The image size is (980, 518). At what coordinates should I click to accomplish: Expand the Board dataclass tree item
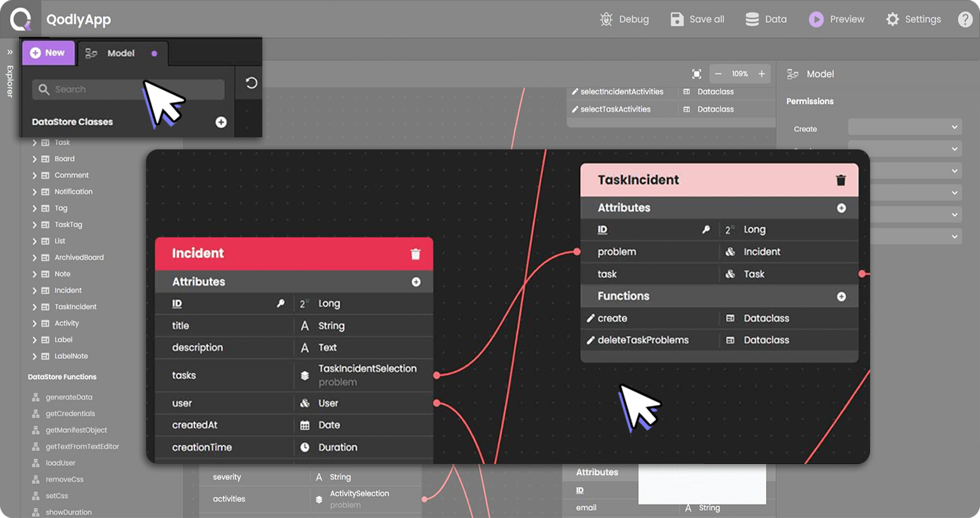coord(34,159)
